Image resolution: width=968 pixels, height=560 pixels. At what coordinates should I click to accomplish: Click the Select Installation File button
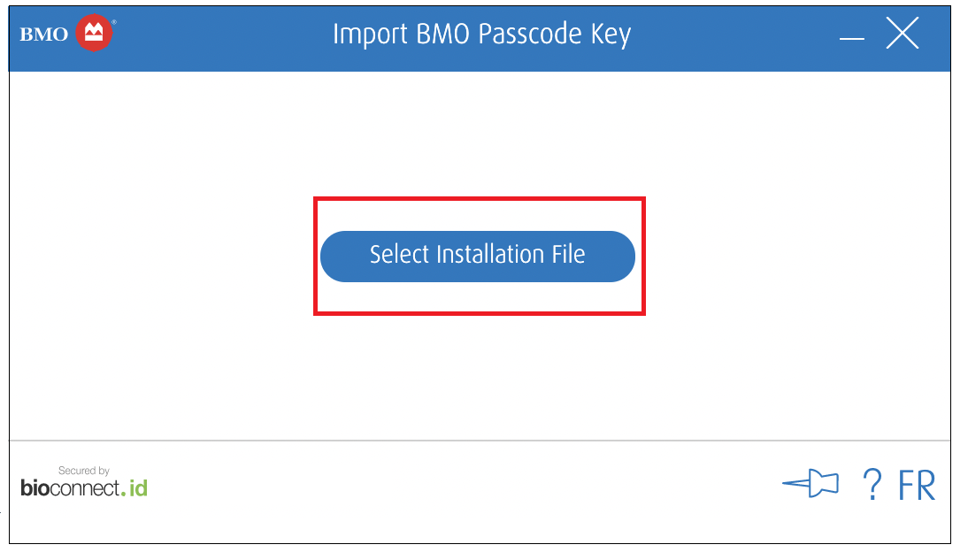click(x=477, y=256)
